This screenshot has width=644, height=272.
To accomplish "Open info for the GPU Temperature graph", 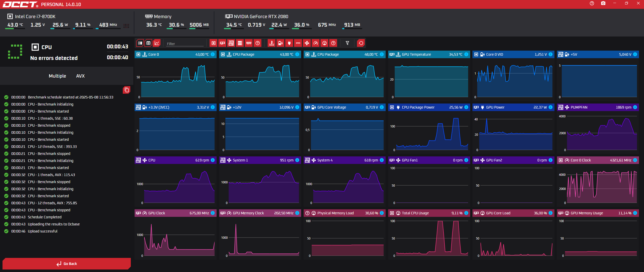I will [x=466, y=54].
